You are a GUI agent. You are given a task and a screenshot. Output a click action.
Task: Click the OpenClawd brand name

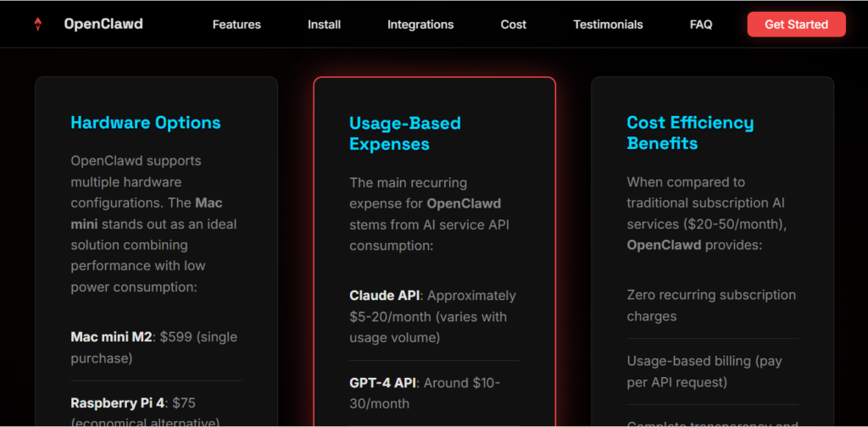103,25
